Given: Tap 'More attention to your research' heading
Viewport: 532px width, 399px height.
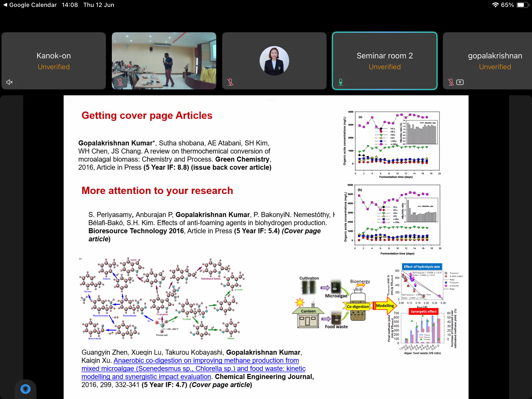Looking at the screenshot, I should tap(157, 191).
